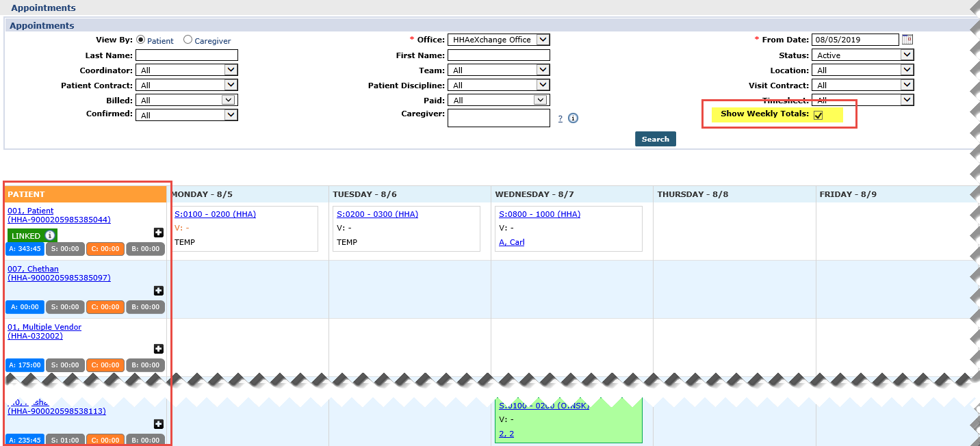Expand the Location dropdown

862,70
